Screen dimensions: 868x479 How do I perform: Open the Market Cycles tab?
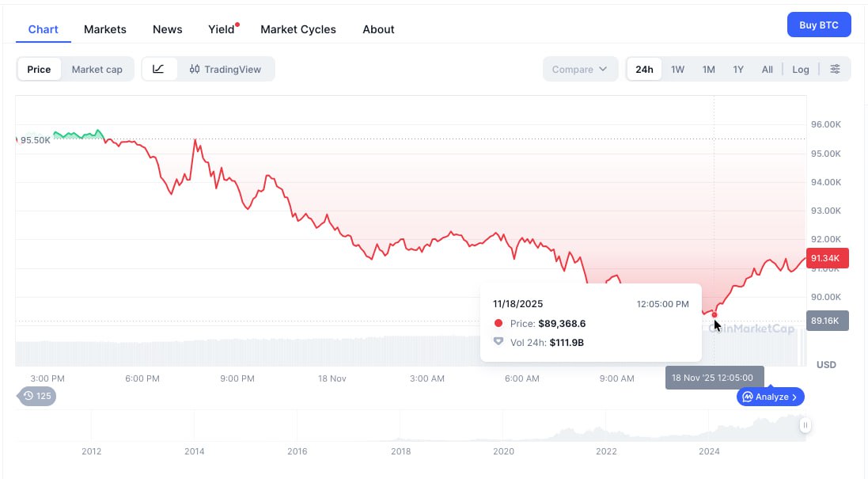click(x=298, y=29)
